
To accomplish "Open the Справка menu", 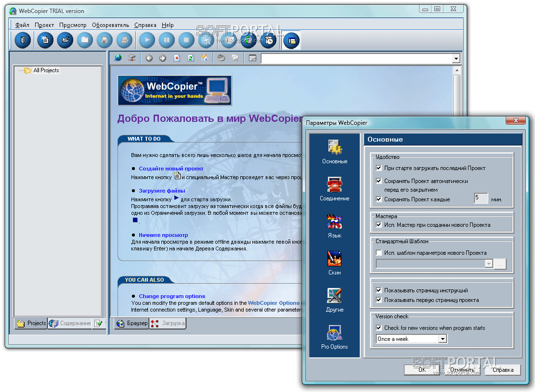I will click(x=145, y=25).
